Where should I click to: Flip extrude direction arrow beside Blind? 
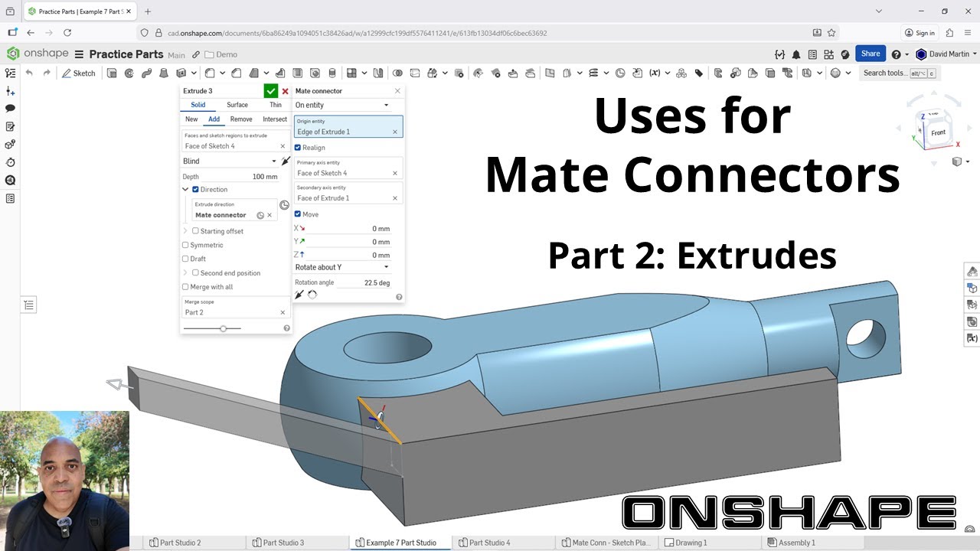[x=286, y=161]
